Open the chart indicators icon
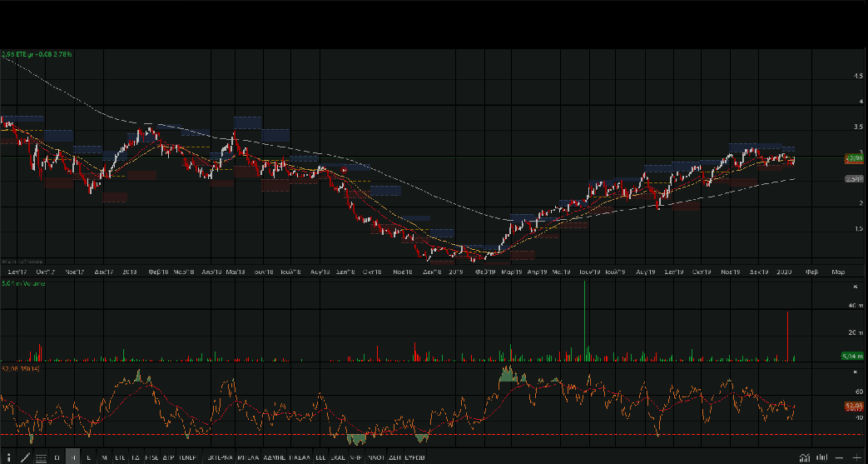The image size is (868, 464). point(804,457)
